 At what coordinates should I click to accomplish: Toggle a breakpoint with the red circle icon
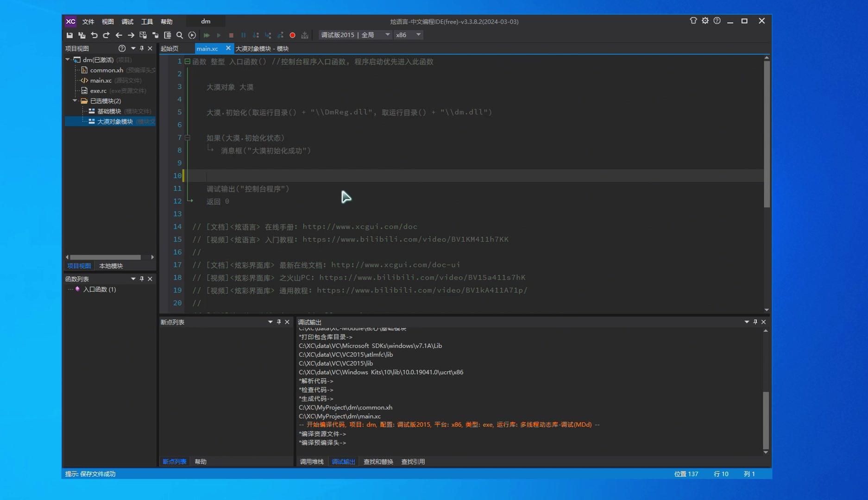coord(292,35)
